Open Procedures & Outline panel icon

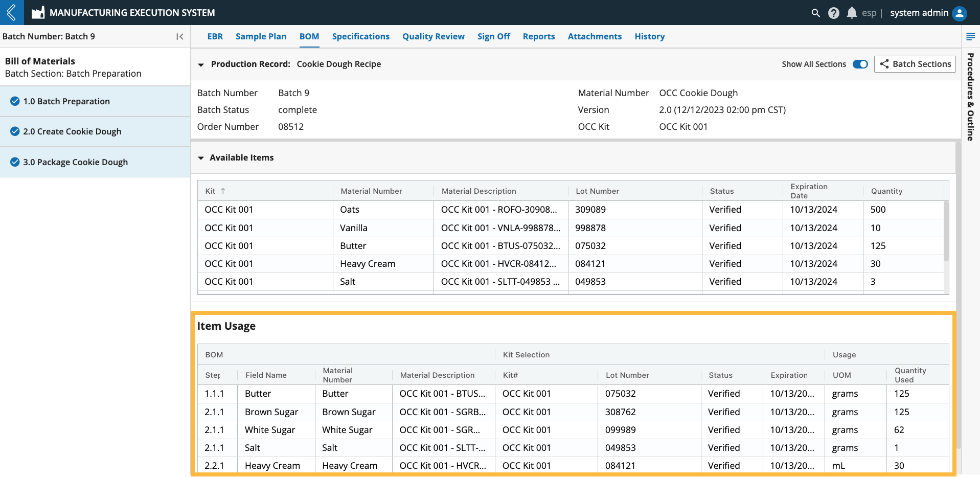pyautogui.click(x=970, y=36)
